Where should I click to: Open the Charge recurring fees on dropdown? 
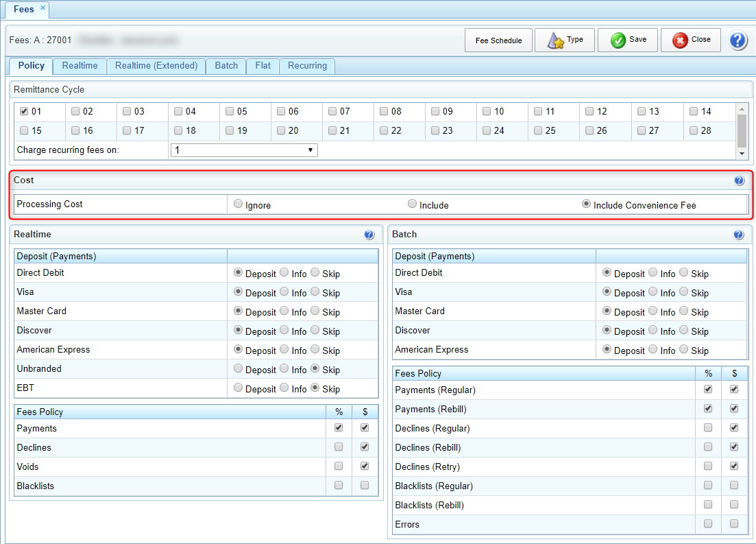243,150
